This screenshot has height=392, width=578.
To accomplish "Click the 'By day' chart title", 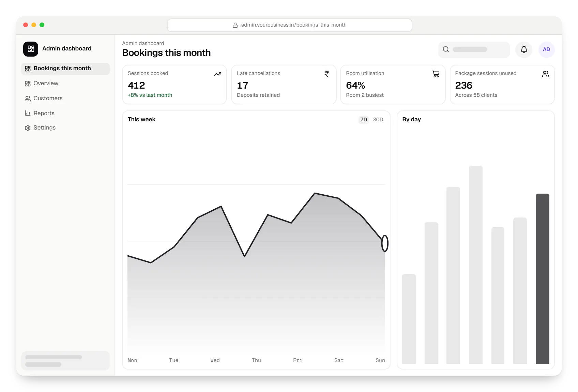I will [x=411, y=120].
